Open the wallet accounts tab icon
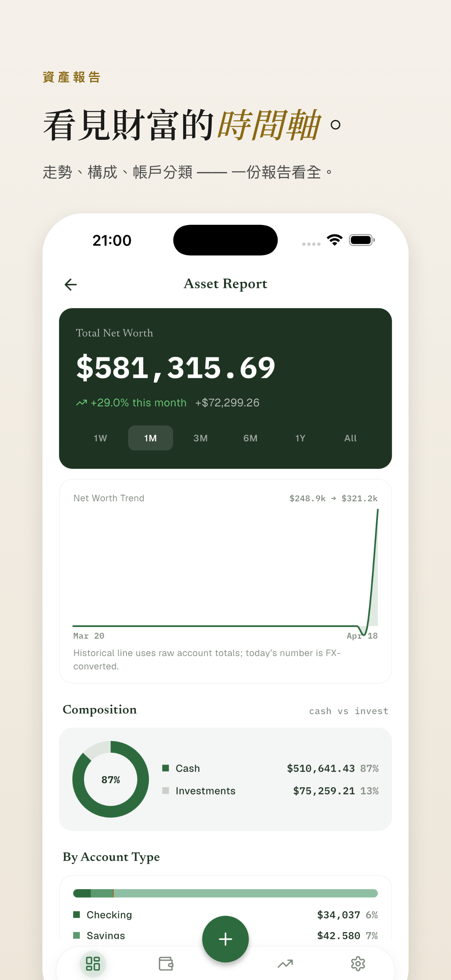 166,963
